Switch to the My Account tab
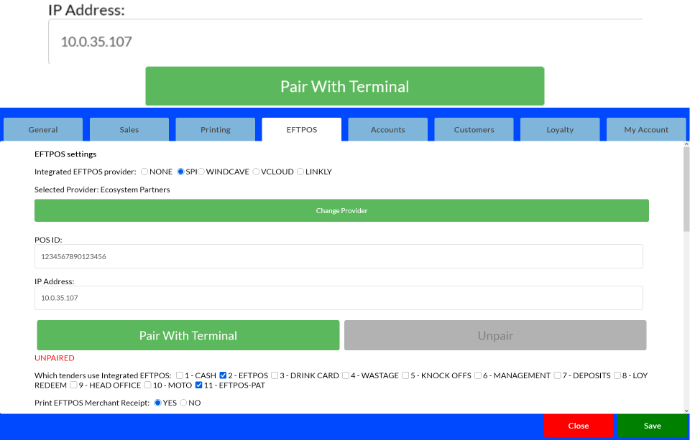Screen dimensions: 690x440 pyautogui.click(x=646, y=130)
